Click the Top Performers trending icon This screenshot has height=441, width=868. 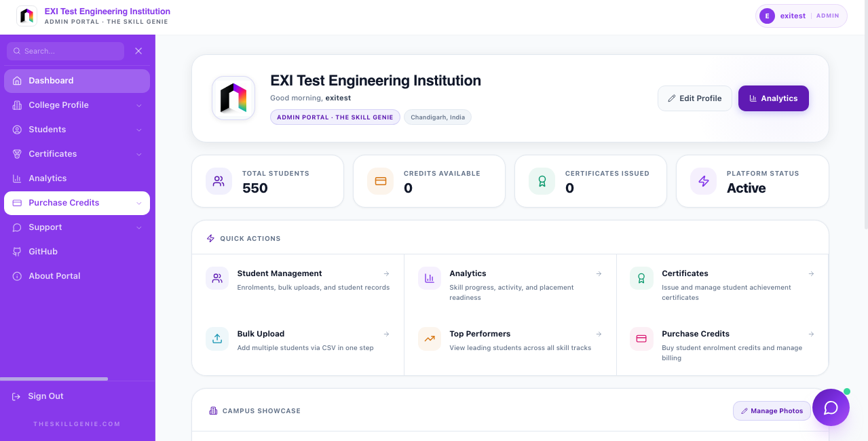[430, 339]
